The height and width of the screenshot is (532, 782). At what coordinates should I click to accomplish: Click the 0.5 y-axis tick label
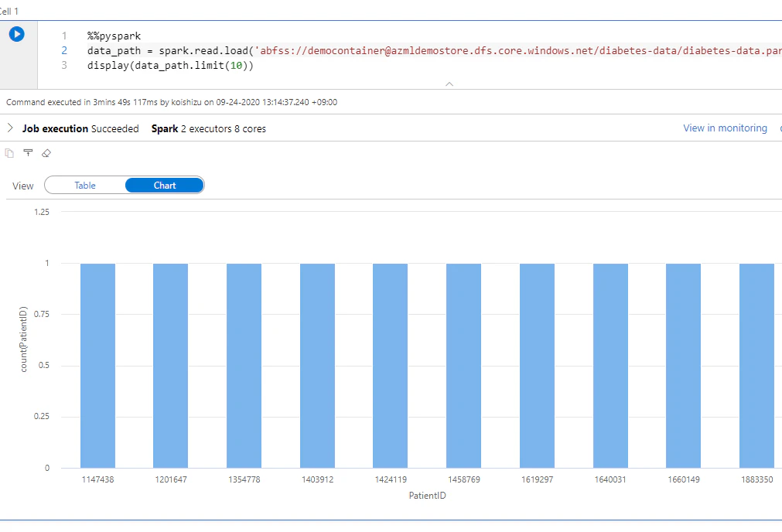(x=44, y=366)
